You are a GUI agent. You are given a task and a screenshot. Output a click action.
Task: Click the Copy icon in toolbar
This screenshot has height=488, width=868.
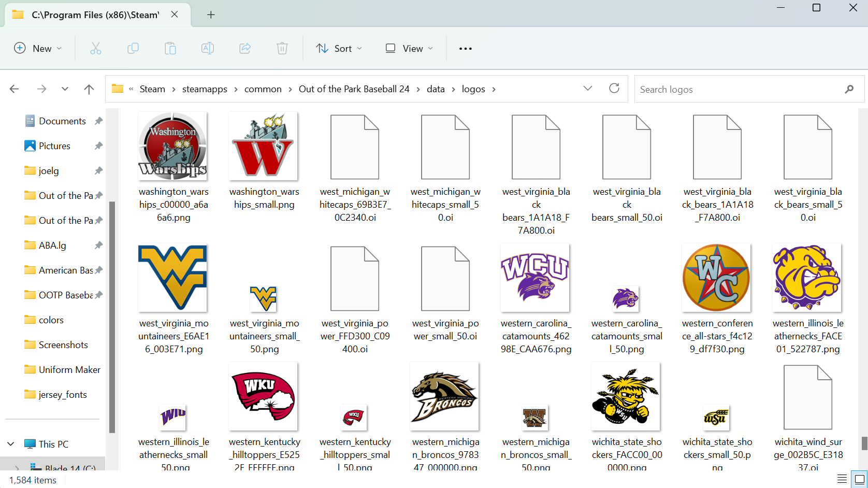[x=133, y=48]
